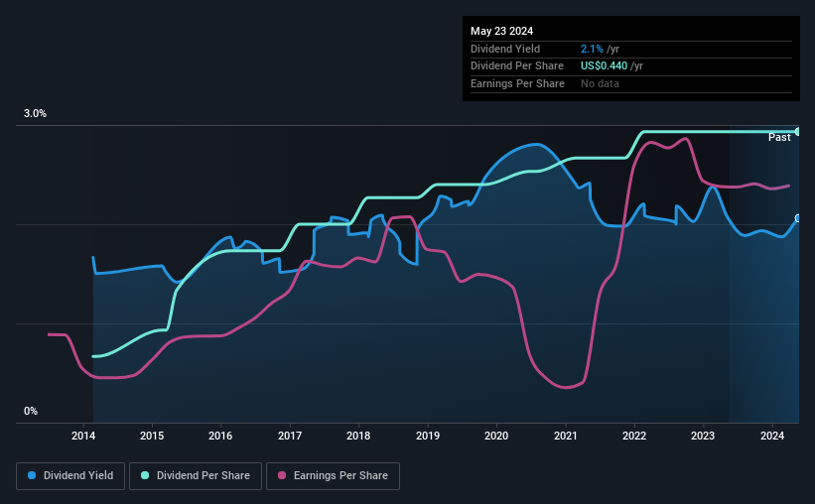Click the blue Dividend Yield legend dot
This screenshot has width=815, height=504.
[32, 475]
